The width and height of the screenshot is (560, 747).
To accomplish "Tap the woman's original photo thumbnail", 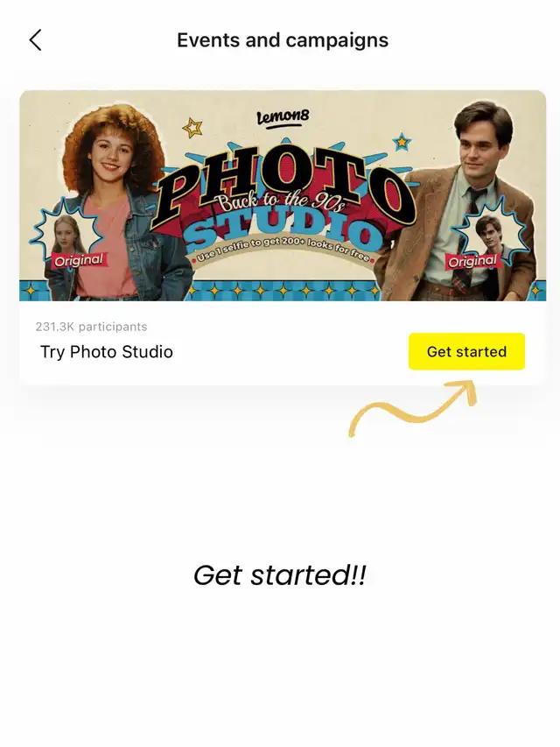I will click(66, 235).
